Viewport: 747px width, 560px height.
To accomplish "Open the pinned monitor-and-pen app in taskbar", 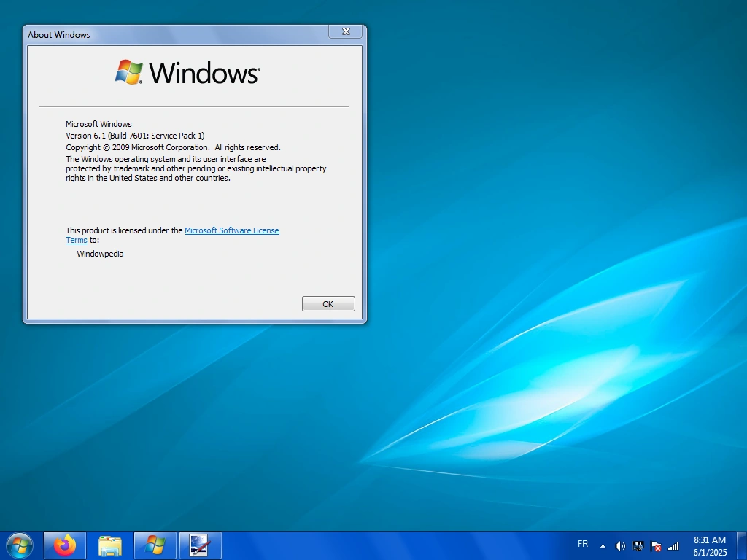I will (x=201, y=545).
